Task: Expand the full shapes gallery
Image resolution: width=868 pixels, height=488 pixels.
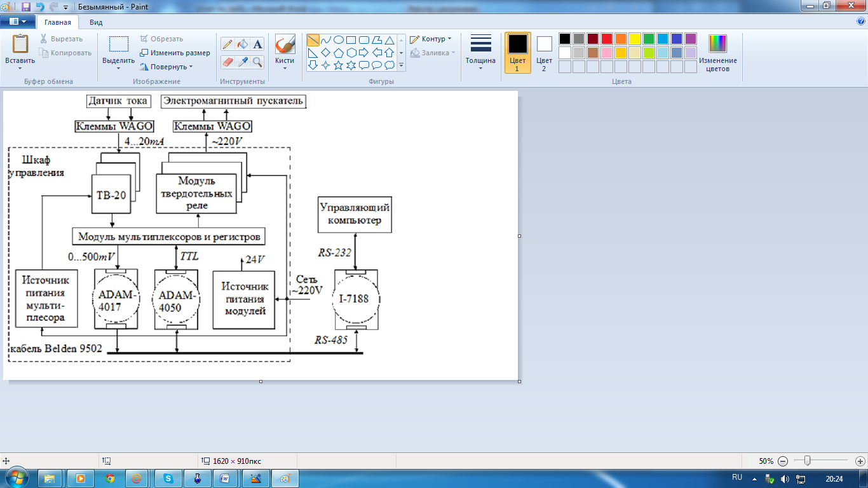Action: click(401, 65)
